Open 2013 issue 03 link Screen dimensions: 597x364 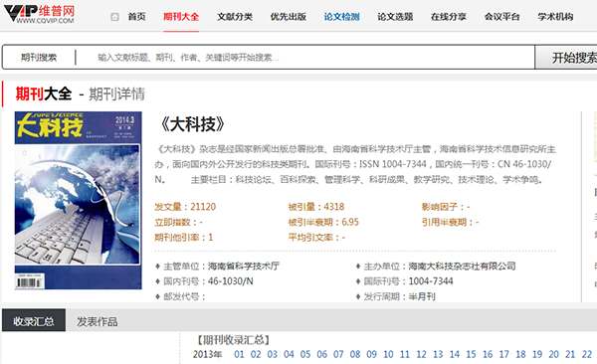click(x=273, y=354)
